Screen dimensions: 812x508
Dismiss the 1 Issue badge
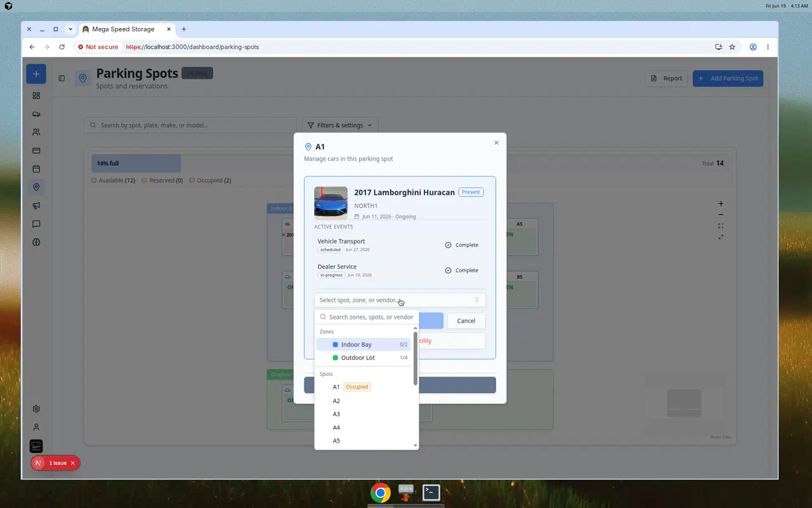72,463
